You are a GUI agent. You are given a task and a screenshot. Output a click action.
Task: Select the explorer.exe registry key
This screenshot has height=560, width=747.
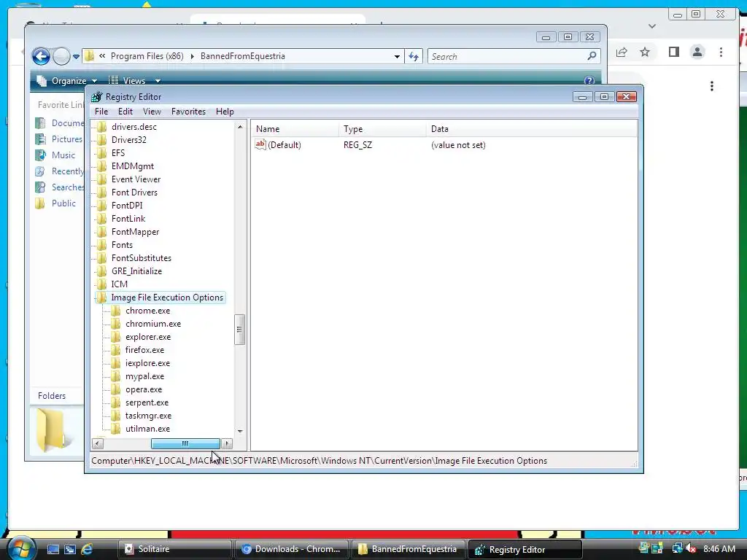(147, 337)
